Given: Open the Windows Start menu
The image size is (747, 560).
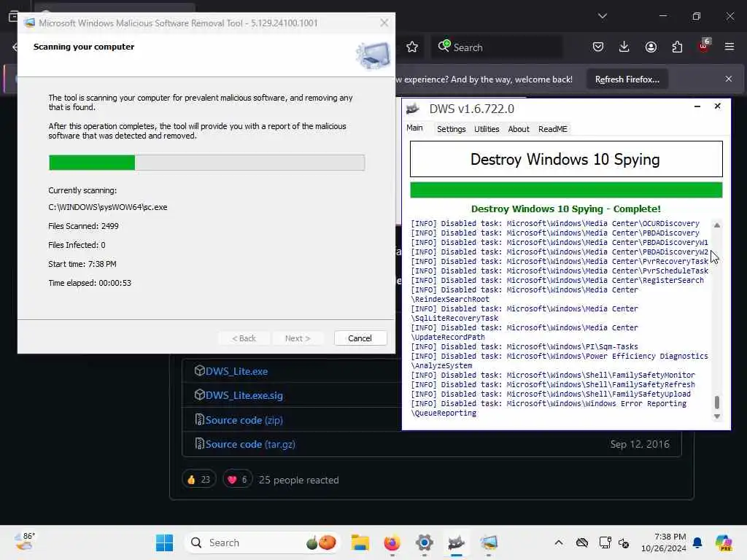Looking at the screenshot, I should pos(164,542).
